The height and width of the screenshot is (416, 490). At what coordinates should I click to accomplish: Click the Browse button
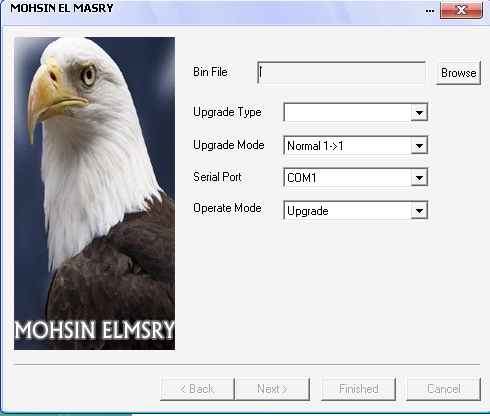point(458,73)
